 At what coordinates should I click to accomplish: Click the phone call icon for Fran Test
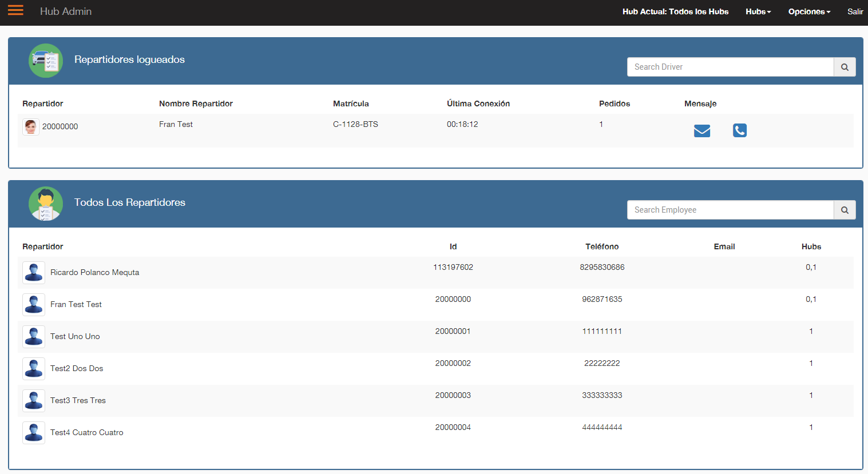pos(740,130)
